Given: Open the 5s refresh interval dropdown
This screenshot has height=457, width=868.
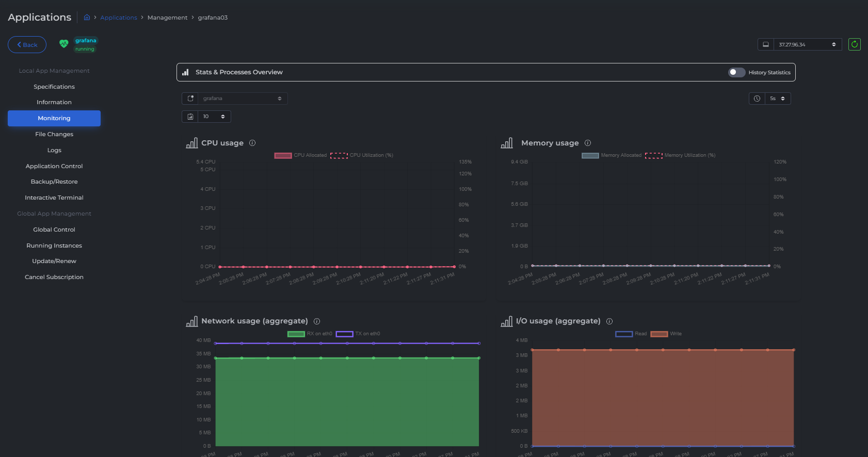Looking at the screenshot, I should click(777, 99).
